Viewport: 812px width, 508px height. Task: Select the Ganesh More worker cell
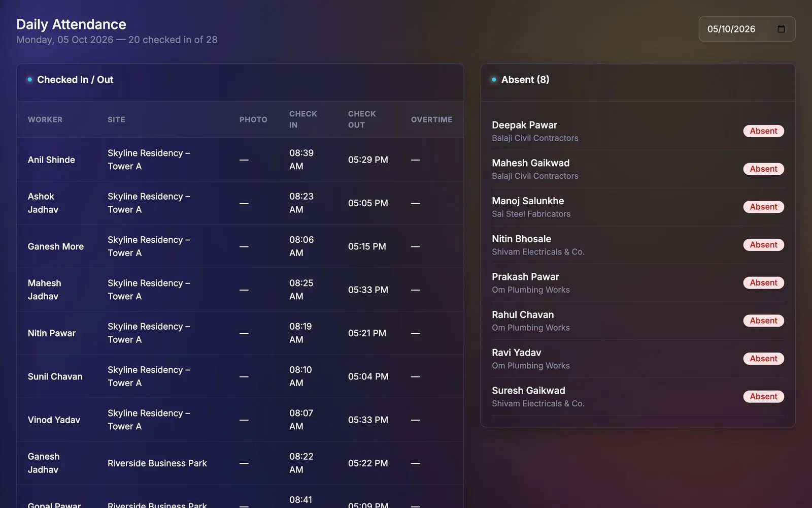pyautogui.click(x=56, y=246)
